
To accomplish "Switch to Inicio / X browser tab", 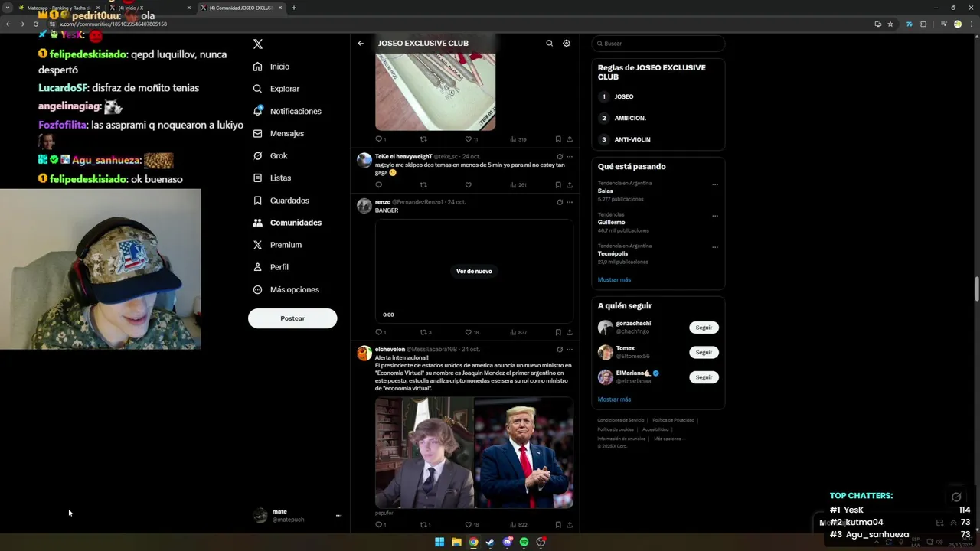I will [149, 8].
